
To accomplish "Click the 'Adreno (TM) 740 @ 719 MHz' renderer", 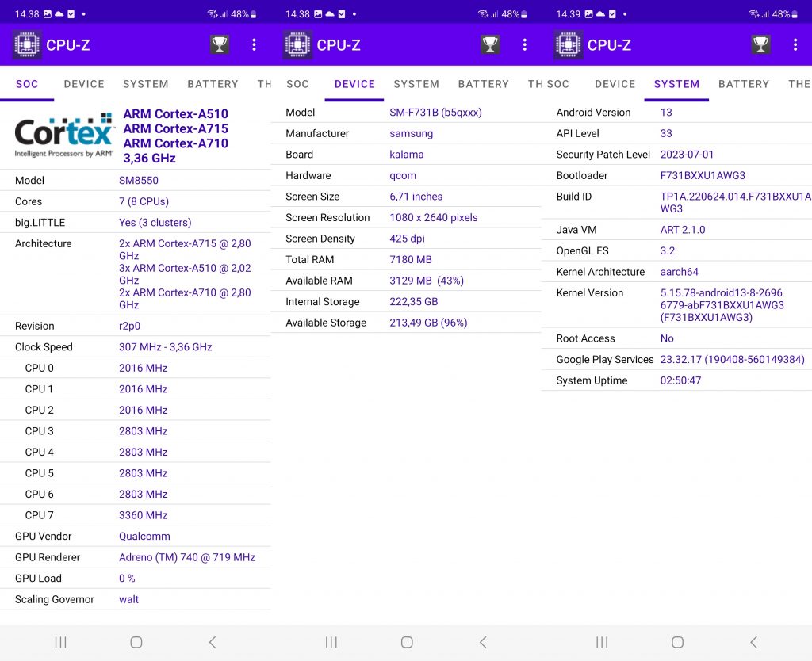I will click(x=187, y=557).
